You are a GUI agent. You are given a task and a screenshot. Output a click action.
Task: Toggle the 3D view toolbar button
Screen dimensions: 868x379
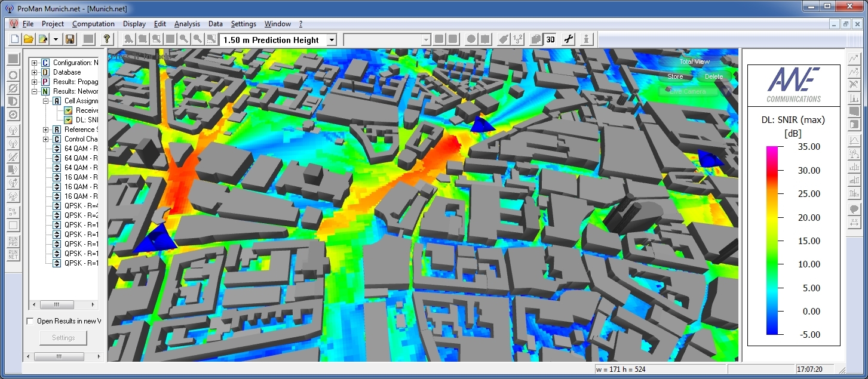click(550, 39)
